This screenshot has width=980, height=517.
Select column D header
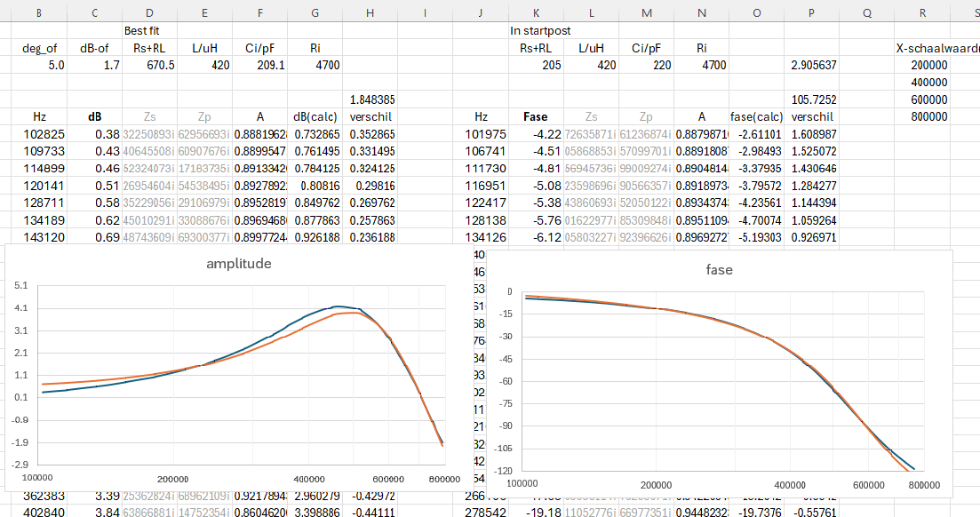149,12
